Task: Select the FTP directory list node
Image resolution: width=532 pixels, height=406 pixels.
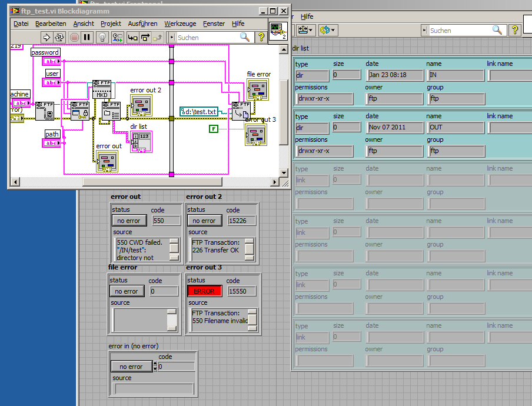Action: click(x=111, y=111)
